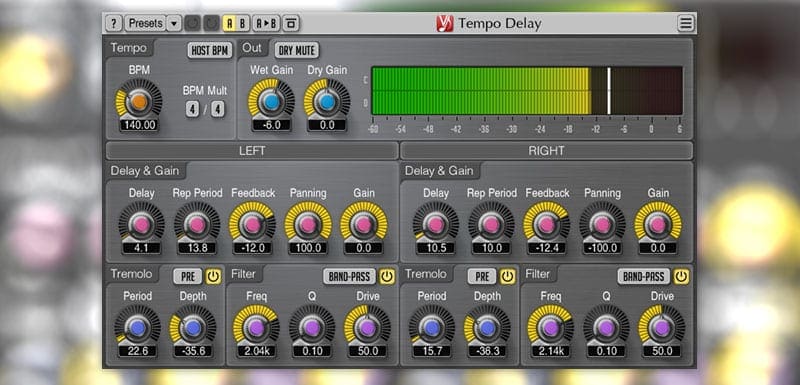Image resolution: width=800 pixels, height=385 pixels.
Task: Open the left Filter BAND-PASS type selector
Action: click(x=349, y=277)
